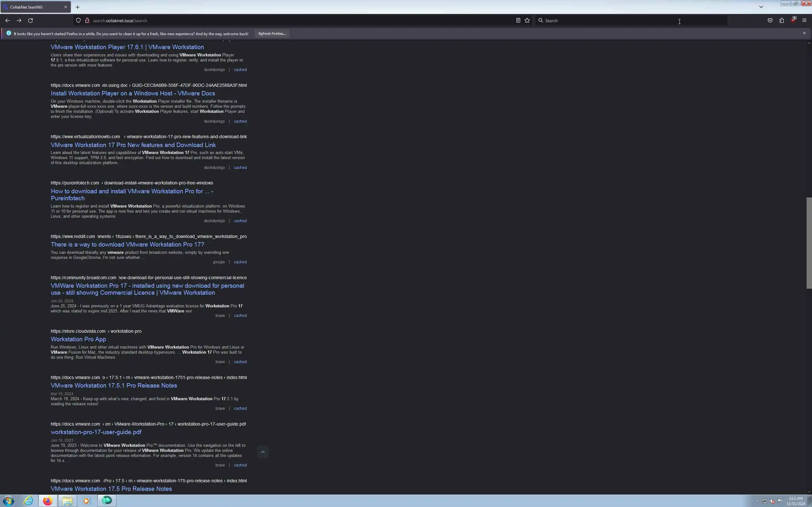812x507 pixels.
Task: Open the Firefox hamburger menu
Action: click(x=804, y=21)
